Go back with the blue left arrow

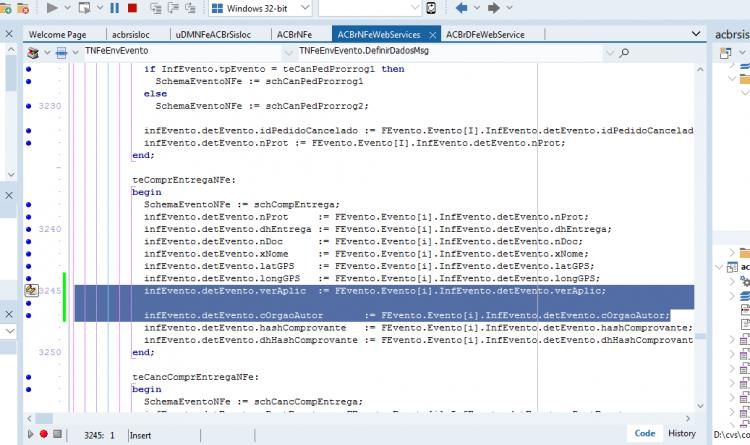[462, 8]
